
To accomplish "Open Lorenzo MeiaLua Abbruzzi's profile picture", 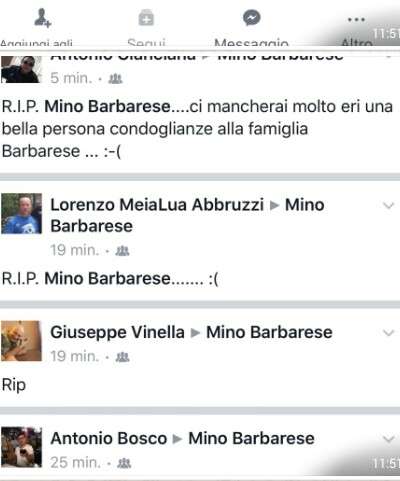I will tap(22, 214).
